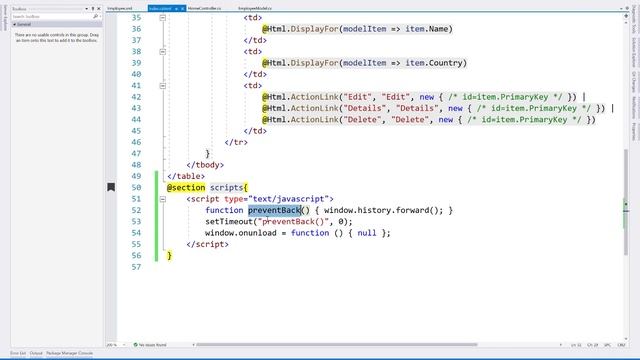
Task: Click the No issues found indicator
Action: pos(150,345)
